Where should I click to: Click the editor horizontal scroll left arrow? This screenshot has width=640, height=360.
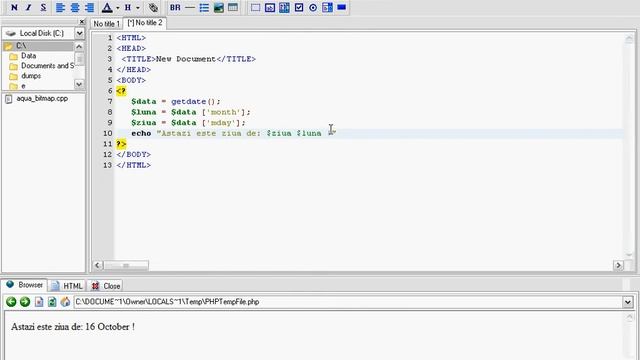tap(98, 265)
